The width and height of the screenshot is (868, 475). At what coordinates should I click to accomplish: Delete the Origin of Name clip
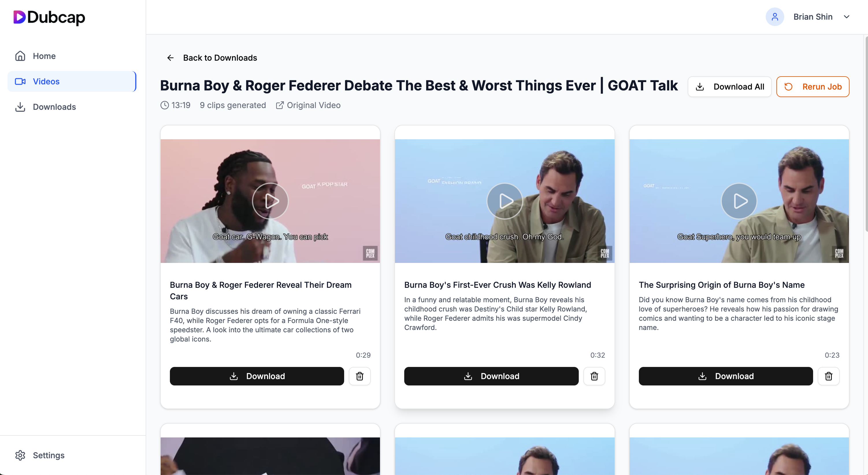[829, 376]
